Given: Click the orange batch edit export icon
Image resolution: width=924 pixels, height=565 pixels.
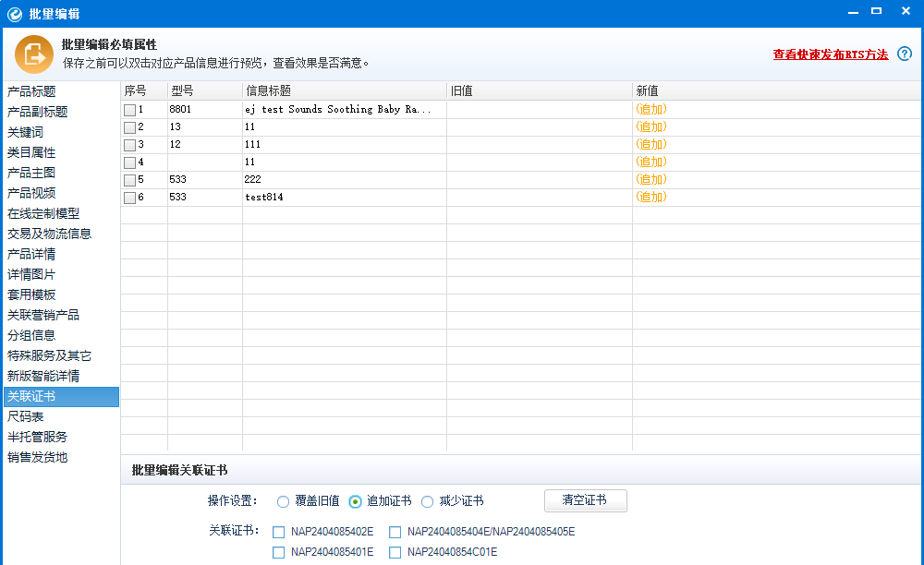Looking at the screenshot, I should coord(33,54).
